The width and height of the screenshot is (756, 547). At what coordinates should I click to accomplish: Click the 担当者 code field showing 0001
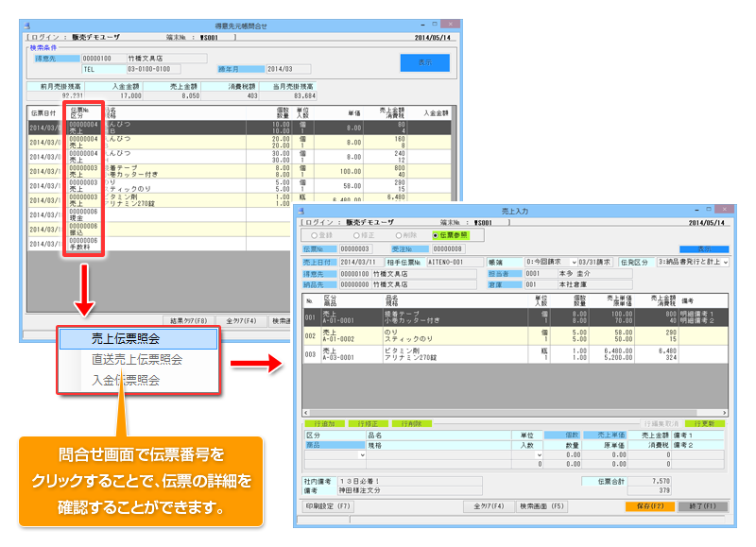pos(541,273)
